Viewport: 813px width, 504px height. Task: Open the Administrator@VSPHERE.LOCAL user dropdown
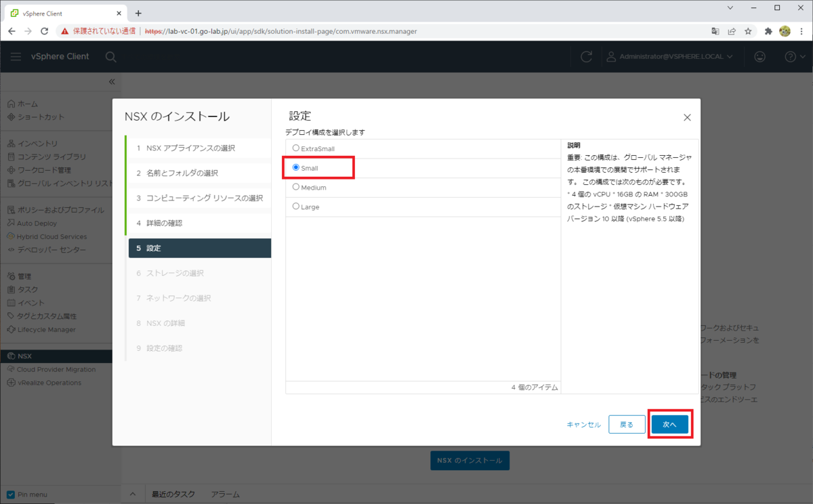[669, 57]
